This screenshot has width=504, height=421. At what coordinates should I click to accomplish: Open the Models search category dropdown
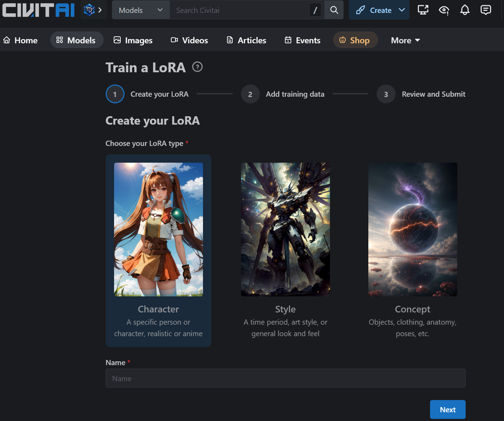(x=141, y=10)
